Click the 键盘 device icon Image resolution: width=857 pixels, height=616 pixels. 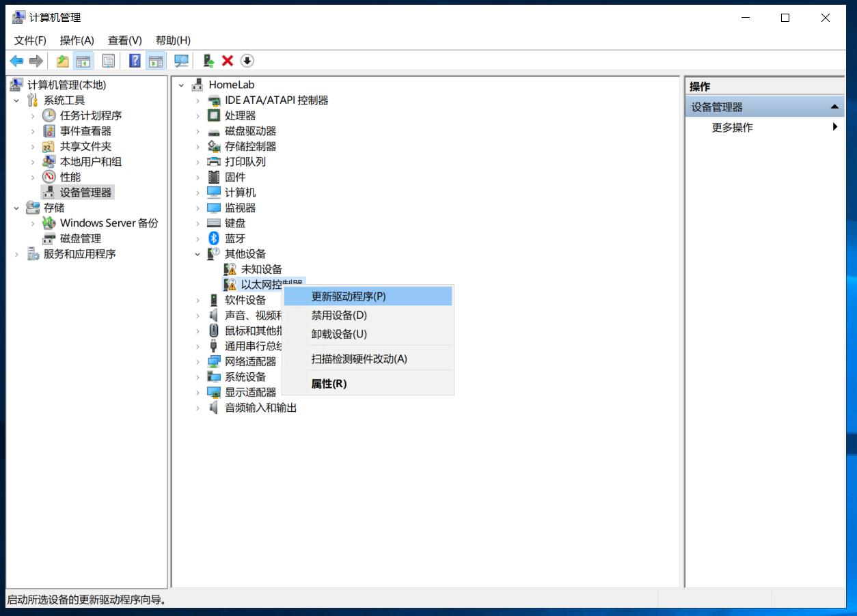tap(214, 223)
